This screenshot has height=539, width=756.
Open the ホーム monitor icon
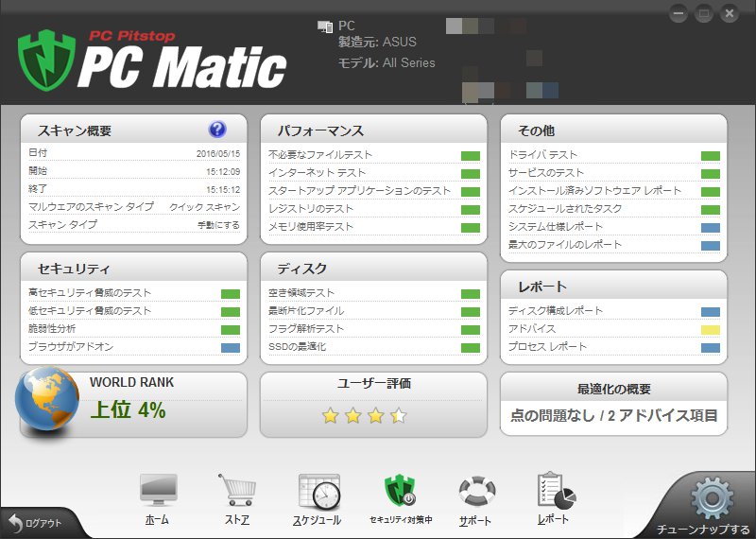[158, 490]
